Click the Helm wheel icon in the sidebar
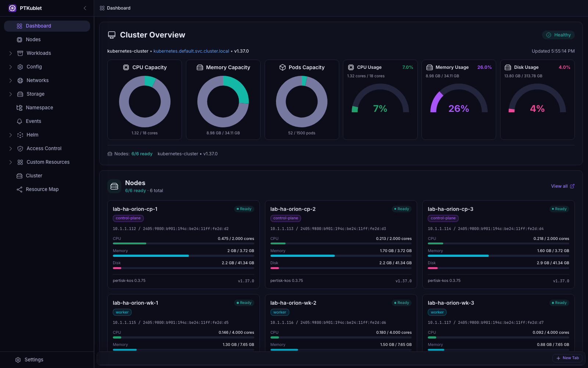The height and width of the screenshot is (368, 588). pyautogui.click(x=20, y=135)
